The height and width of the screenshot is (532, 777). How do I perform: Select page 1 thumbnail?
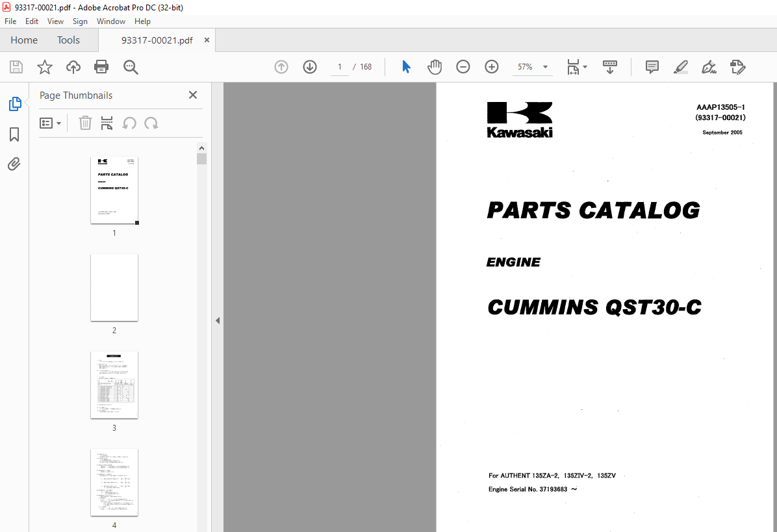[114, 190]
